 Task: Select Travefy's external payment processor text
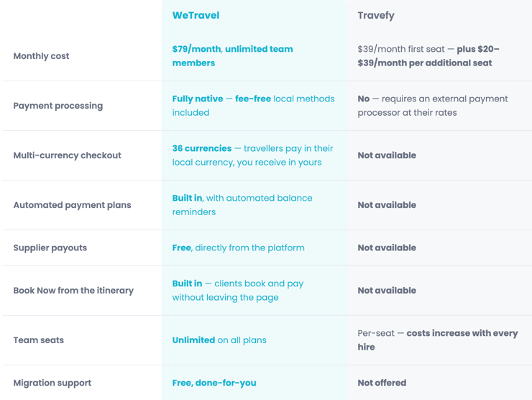point(432,106)
